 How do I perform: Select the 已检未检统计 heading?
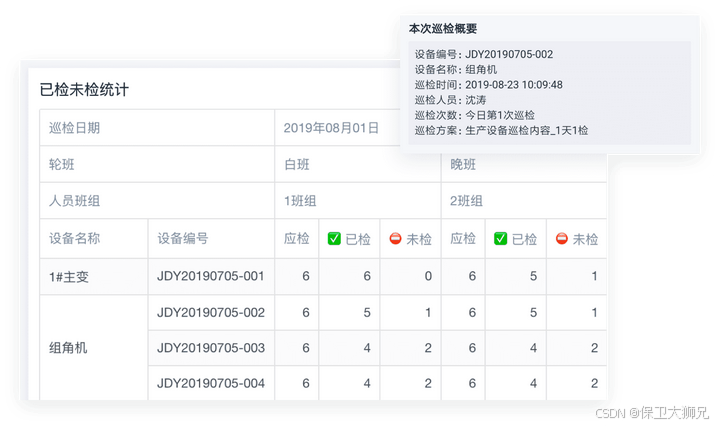pos(84,90)
